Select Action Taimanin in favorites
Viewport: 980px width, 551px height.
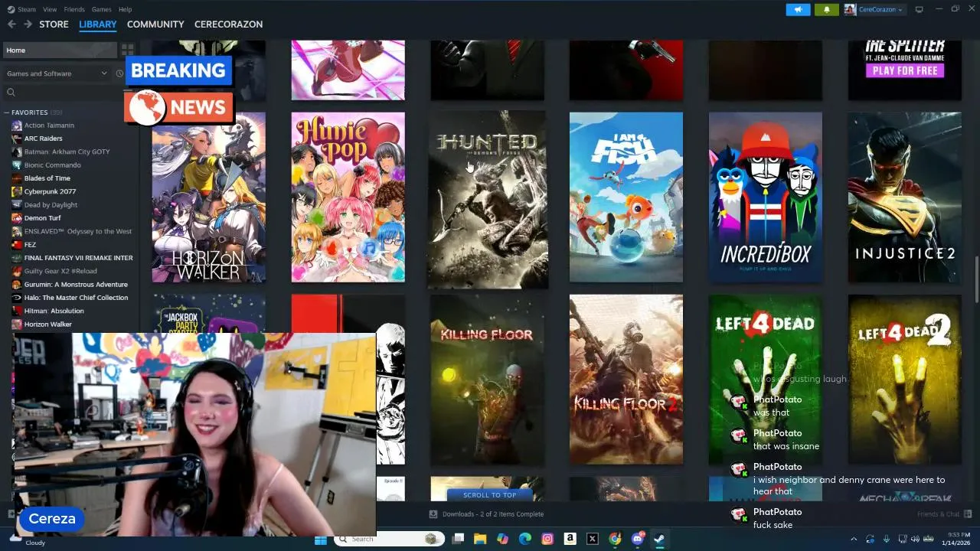49,126
